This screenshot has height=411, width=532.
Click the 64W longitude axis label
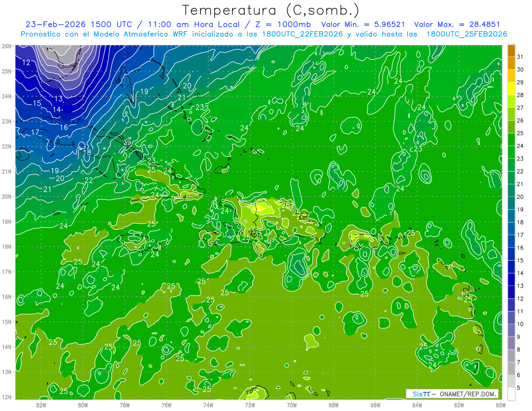pyautogui.click(x=417, y=405)
